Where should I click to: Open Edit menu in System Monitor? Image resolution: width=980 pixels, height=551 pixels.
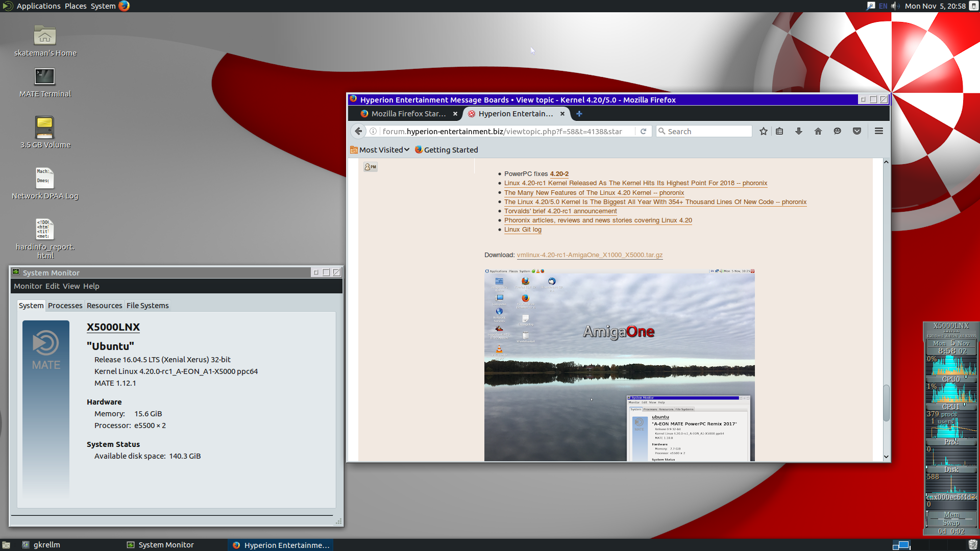[x=53, y=286]
